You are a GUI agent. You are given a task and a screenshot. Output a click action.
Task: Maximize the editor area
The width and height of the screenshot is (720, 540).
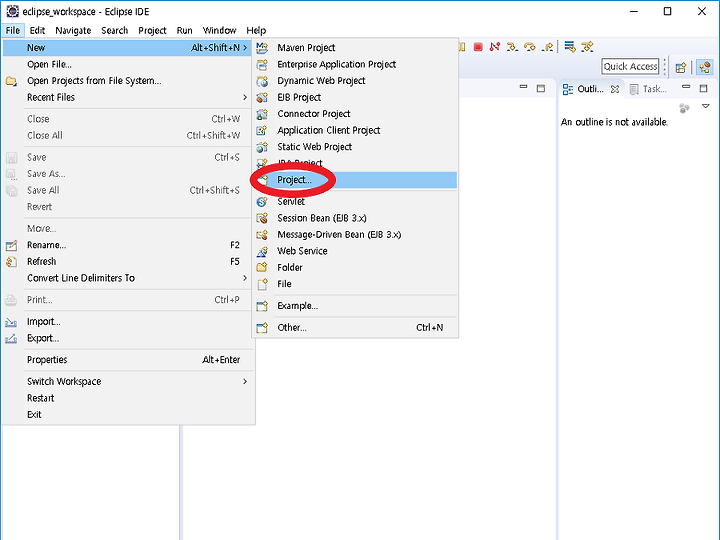pyautogui.click(x=541, y=88)
